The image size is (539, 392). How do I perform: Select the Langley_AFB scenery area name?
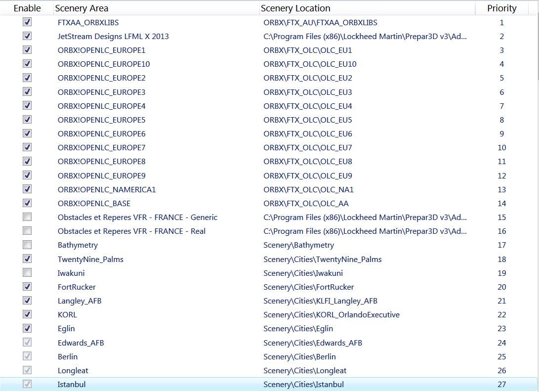click(x=80, y=301)
